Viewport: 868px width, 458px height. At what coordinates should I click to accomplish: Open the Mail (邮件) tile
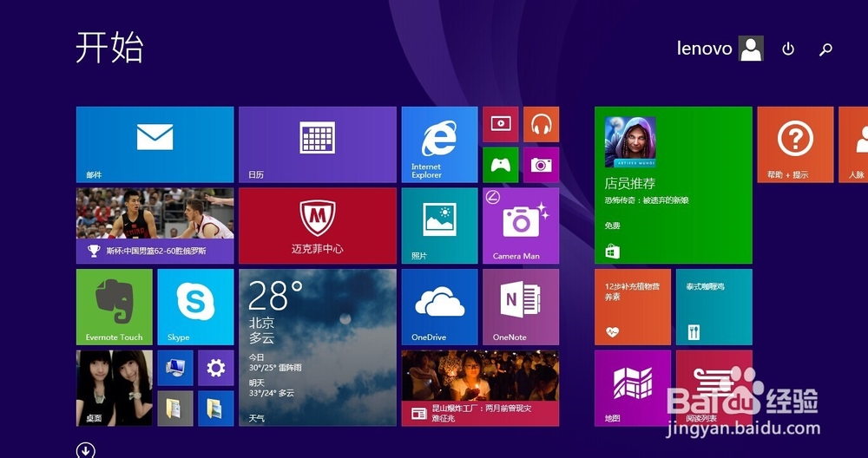click(x=155, y=144)
